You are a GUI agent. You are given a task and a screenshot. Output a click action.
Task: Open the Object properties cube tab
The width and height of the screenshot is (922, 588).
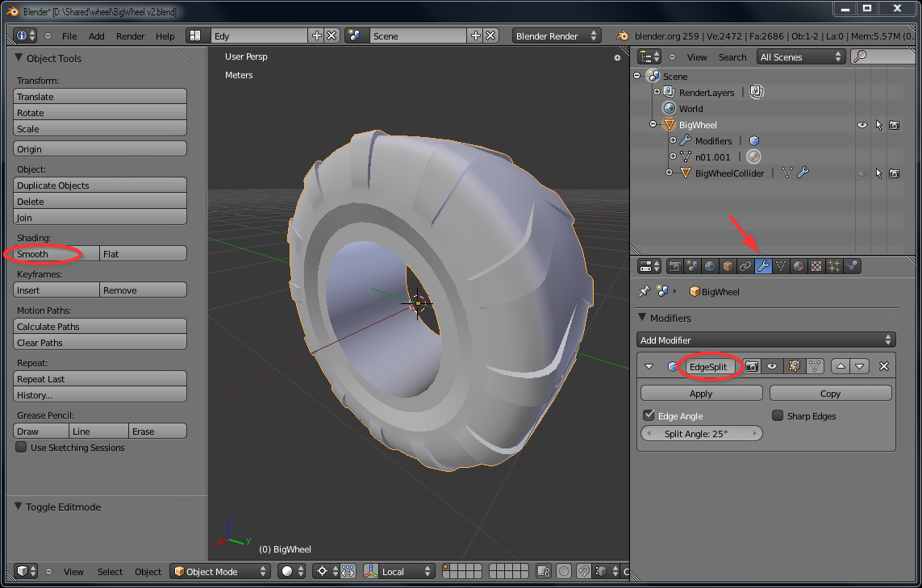click(728, 266)
